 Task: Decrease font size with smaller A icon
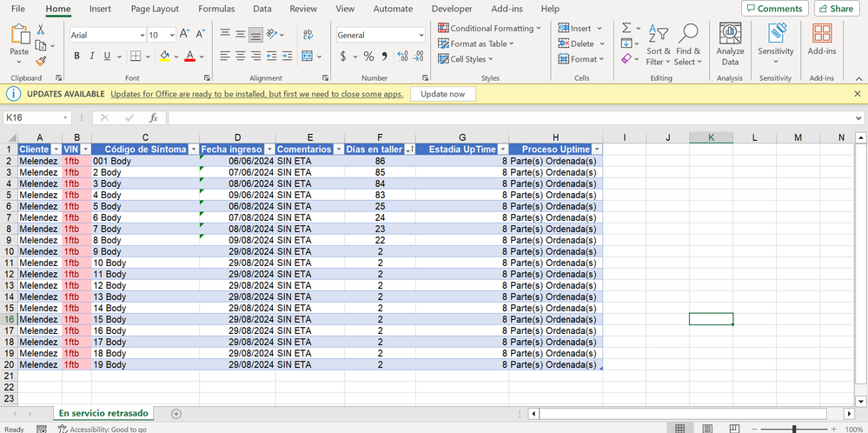click(201, 34)
